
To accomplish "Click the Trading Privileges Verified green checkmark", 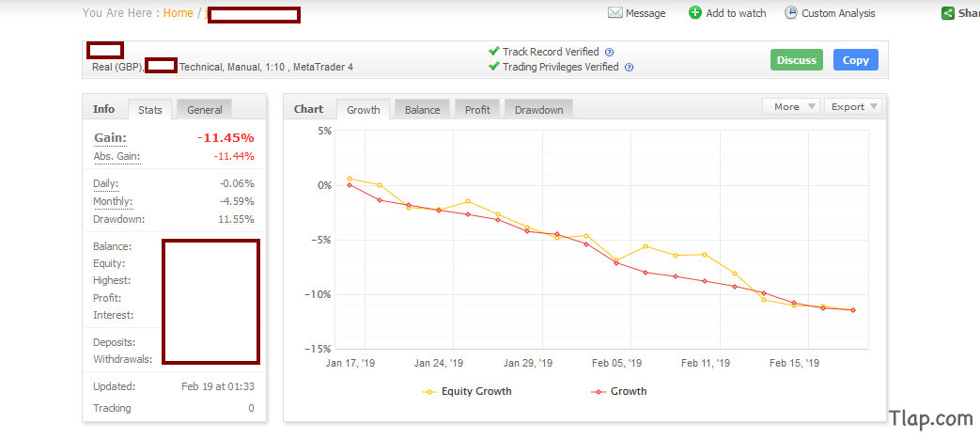I will [x=493, y=67].
